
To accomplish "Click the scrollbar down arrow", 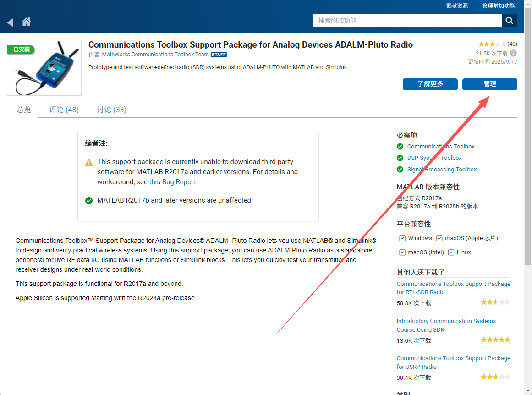I will [528, 392].
